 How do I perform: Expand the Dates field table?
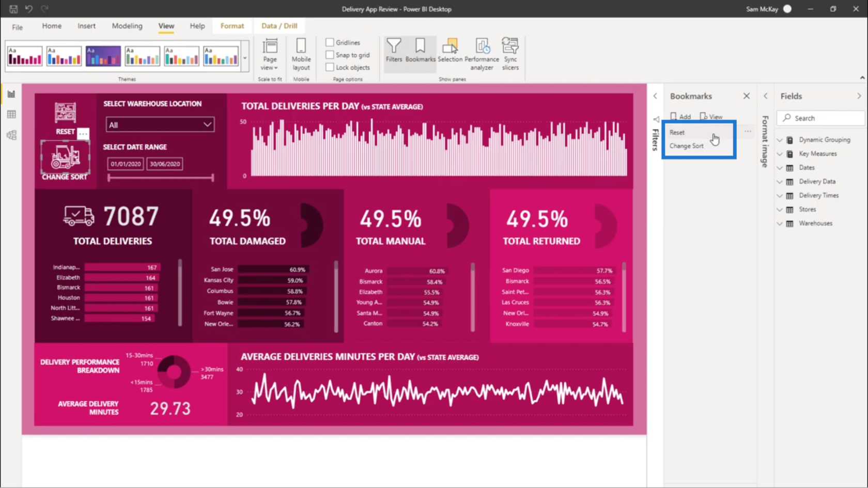click(x=780, y=168)
